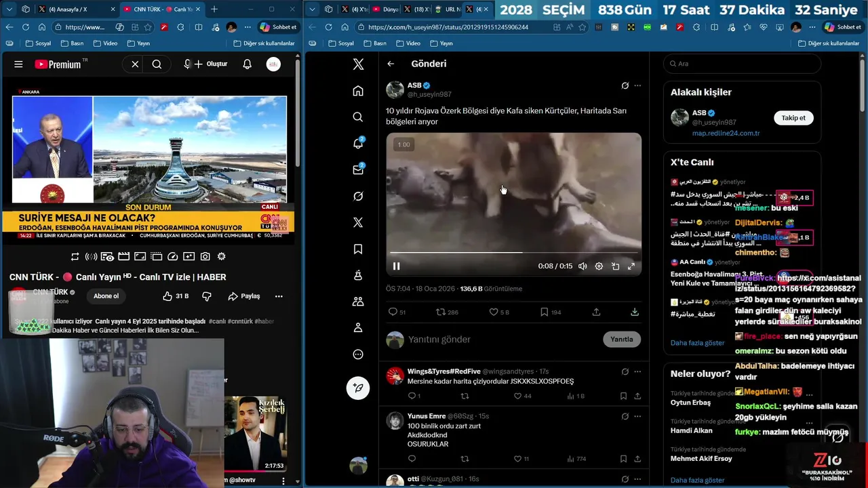Open X direct messages envelope icon
The height and width of the screenshot is (488, 868).
358,169
